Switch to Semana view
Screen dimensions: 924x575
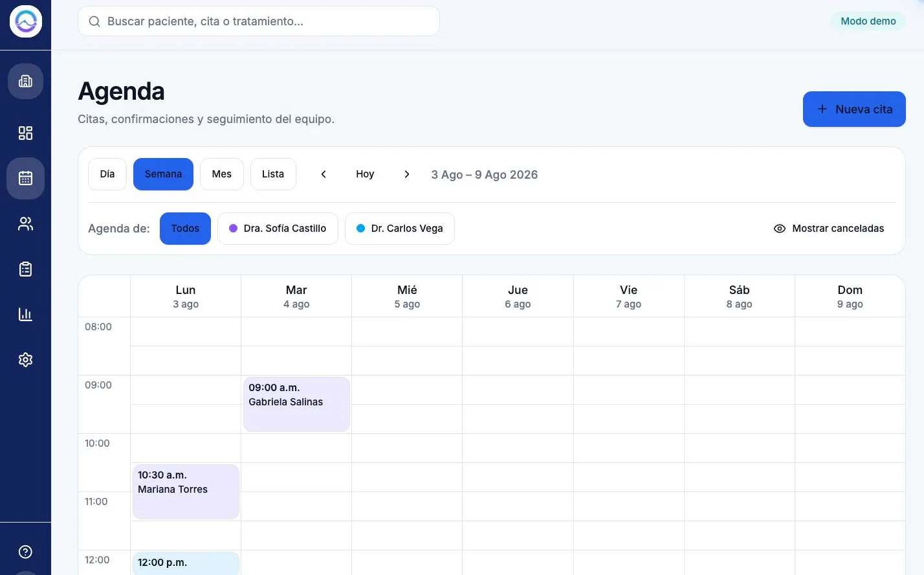click(x=163, y=174)
